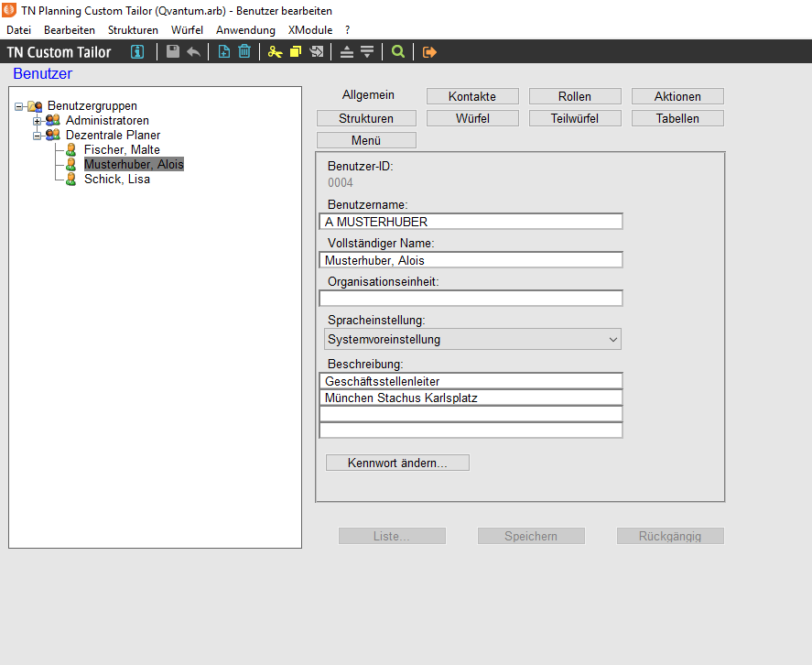Viewport: 812px width, 665px height.
Task: Click the collapse upward triangle toolbar icon
Action: pos(347,52)
